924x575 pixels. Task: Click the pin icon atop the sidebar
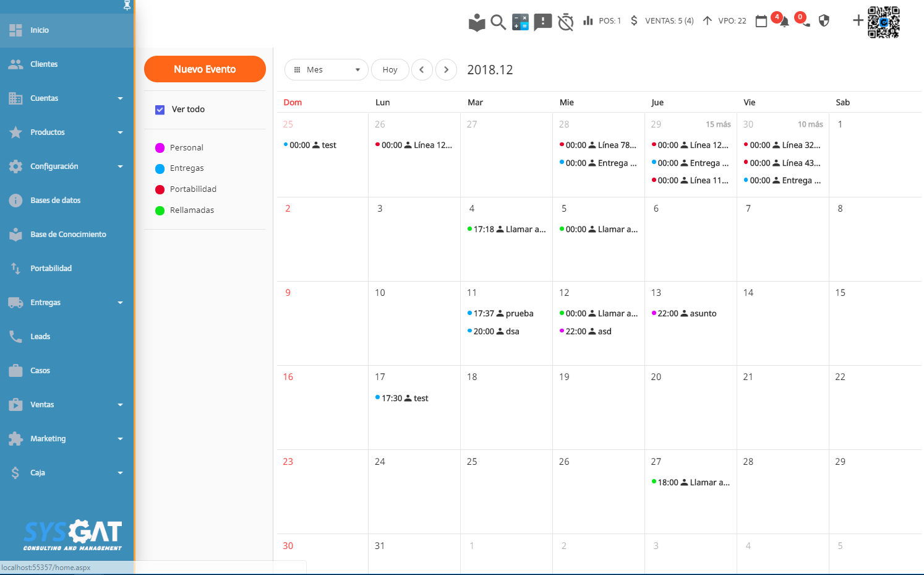[127, 6]
